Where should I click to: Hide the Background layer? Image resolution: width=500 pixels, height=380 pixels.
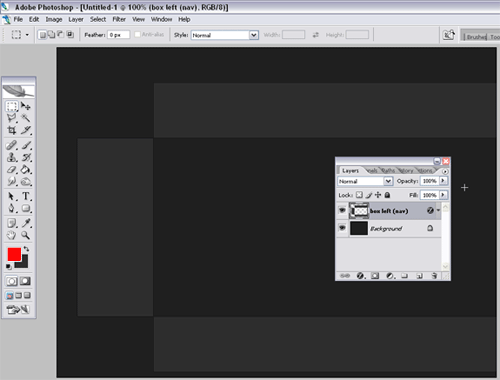pyautogui.click(x=342, y=228)
